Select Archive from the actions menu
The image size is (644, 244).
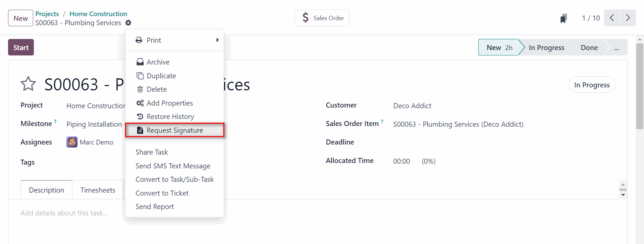(x=158, y=62)
